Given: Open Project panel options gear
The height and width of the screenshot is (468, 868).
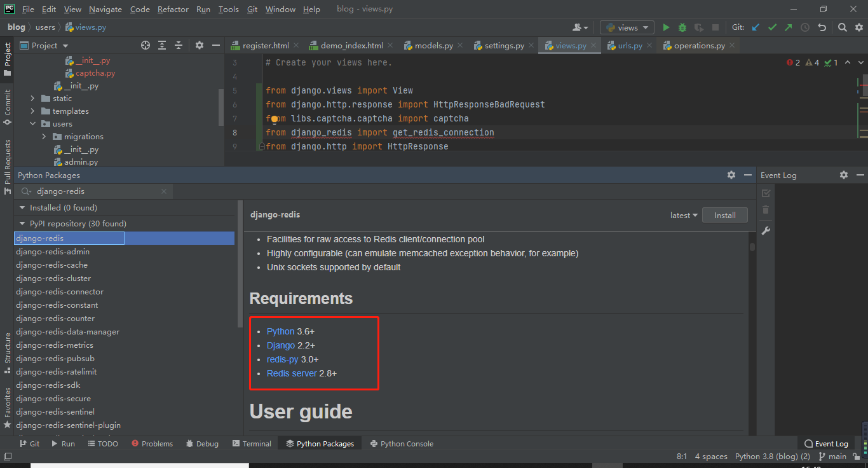Looking at the screenshot, I should (200, 45).
